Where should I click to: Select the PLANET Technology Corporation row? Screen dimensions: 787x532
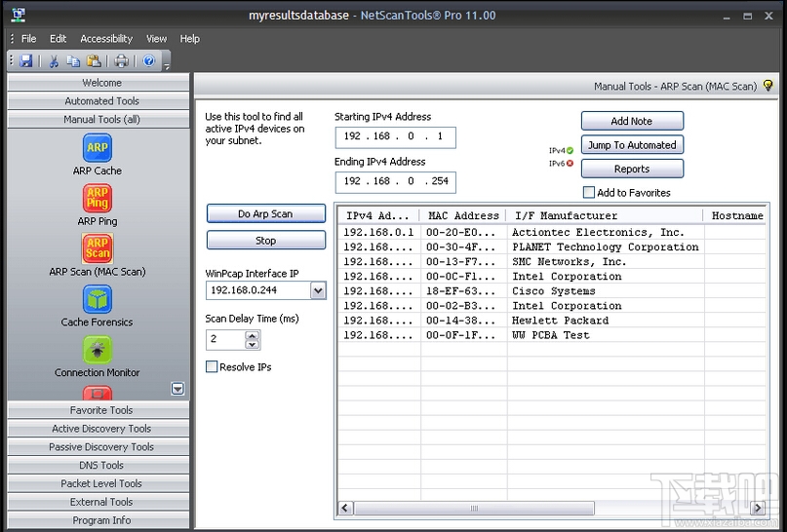(552, 247)
